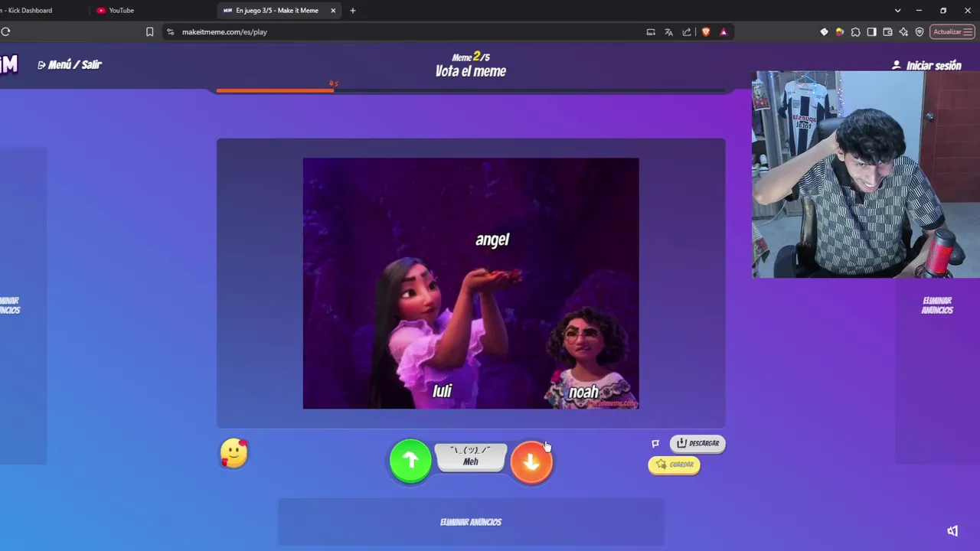Vote Meh with the shrug button

(470, 457)
